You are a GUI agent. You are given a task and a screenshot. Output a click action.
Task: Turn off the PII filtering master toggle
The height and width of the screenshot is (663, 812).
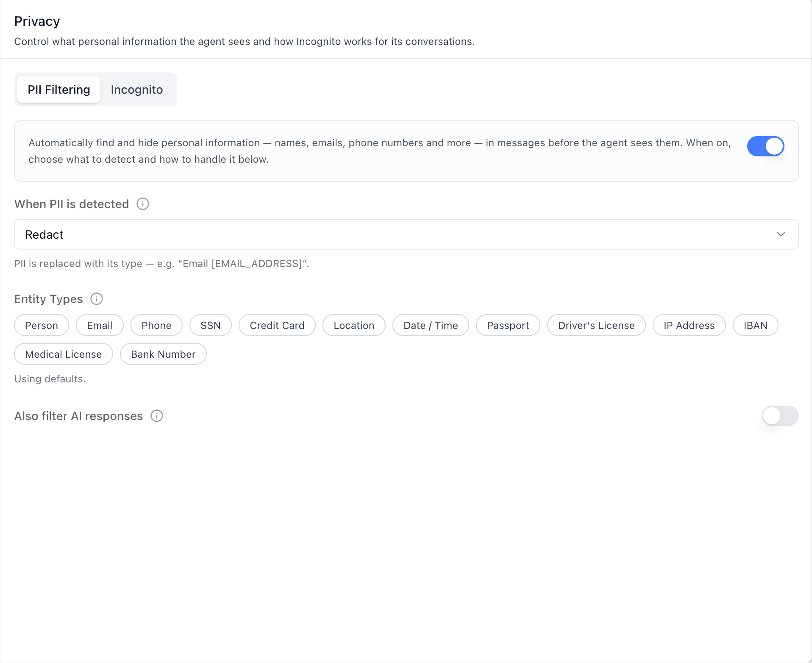click(765, 146)
